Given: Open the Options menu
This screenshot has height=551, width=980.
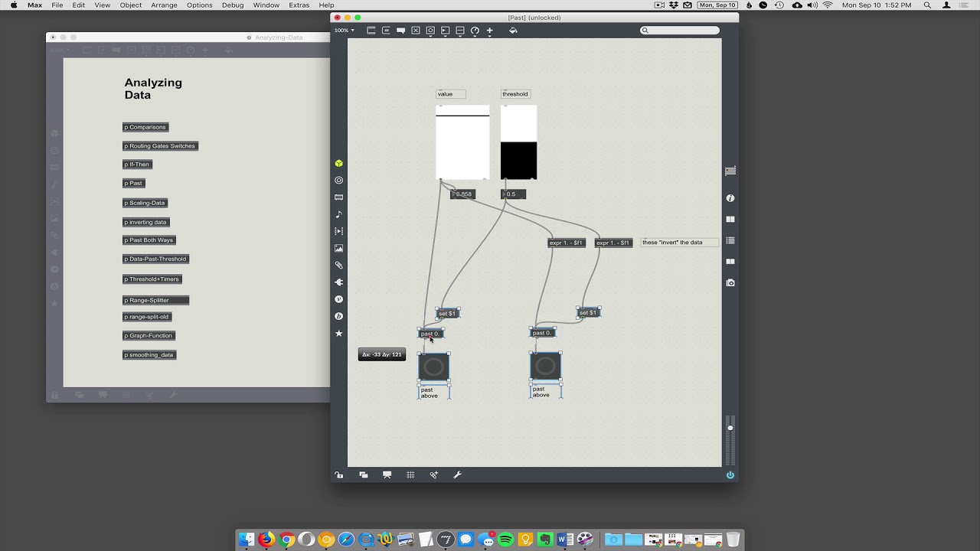Looking at the screenshot, I should tap(200, 5).
